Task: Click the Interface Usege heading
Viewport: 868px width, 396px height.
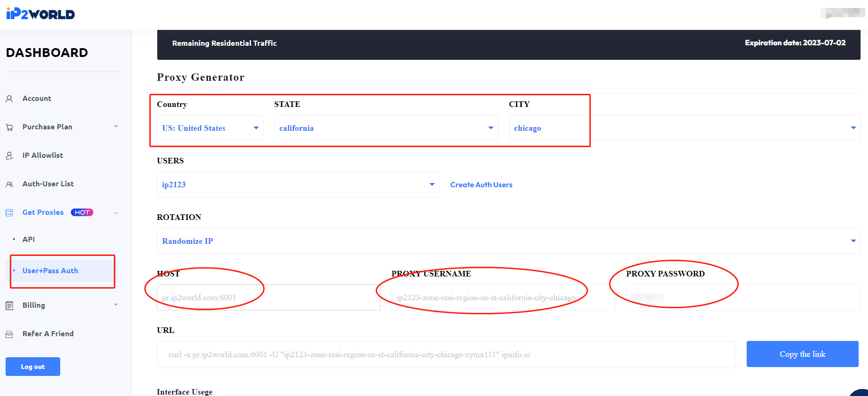Action: [x=185, y=392]
